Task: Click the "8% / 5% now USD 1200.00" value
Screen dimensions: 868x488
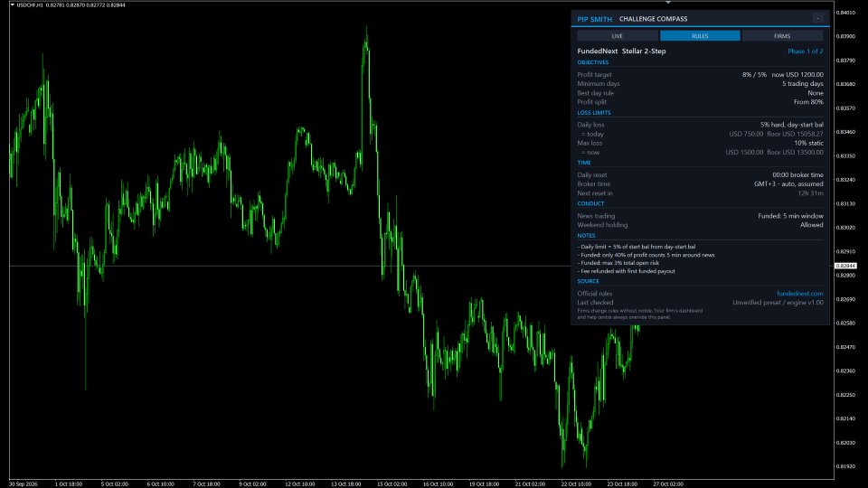Action: [783, 75]
